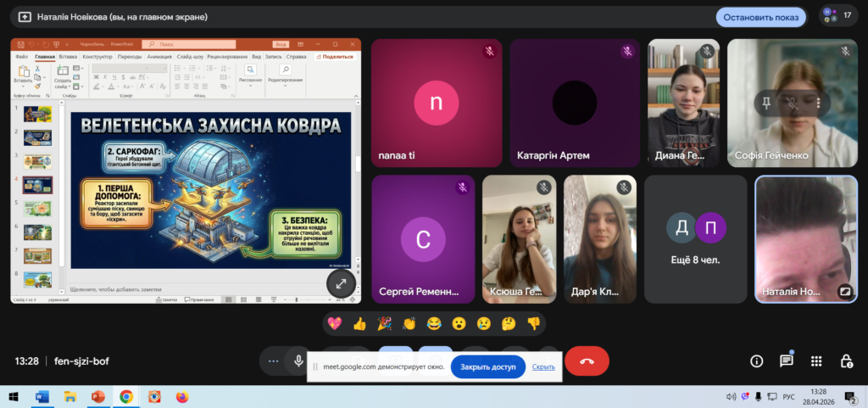Open audio settings three-dot menu by microphone

tap(273, 360)
